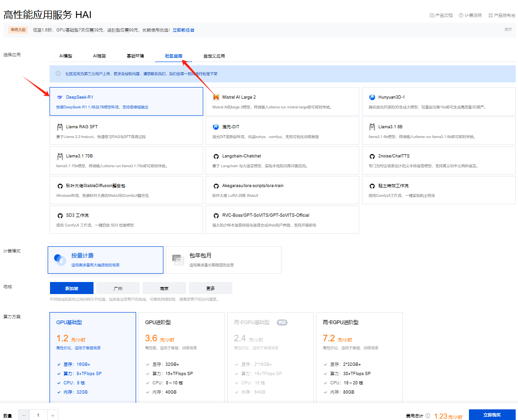Choose the 新加坡 region
The height and width of the screenshot is (420, 518).
click(72, 288)
